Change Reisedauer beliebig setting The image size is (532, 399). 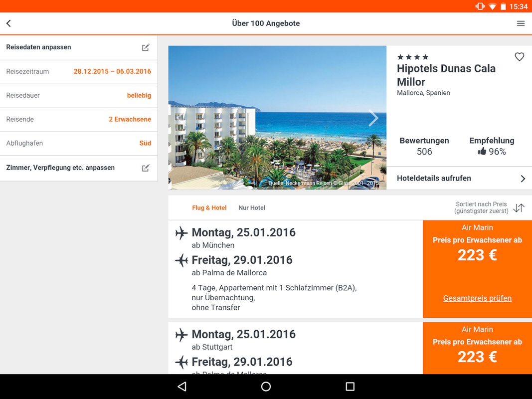point(79,96)
